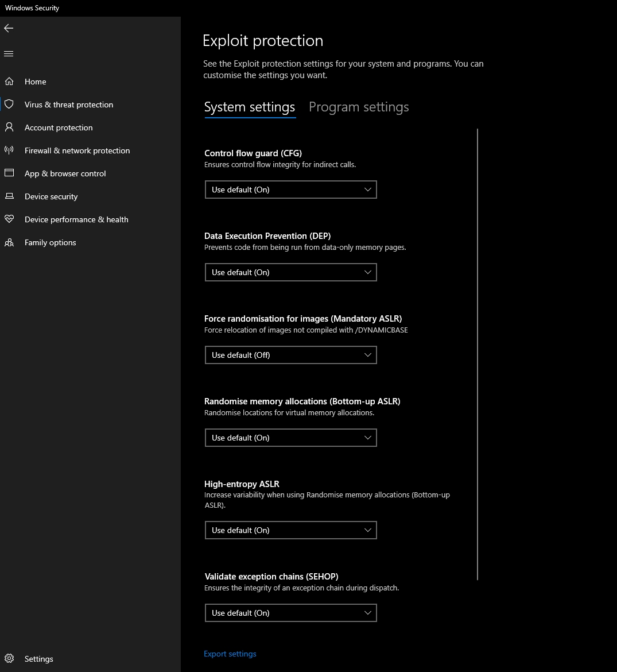This screenshot has width=617, height=672.
Task: Toggle the hamburger navigation menu
Action: (x=9, y=54)
